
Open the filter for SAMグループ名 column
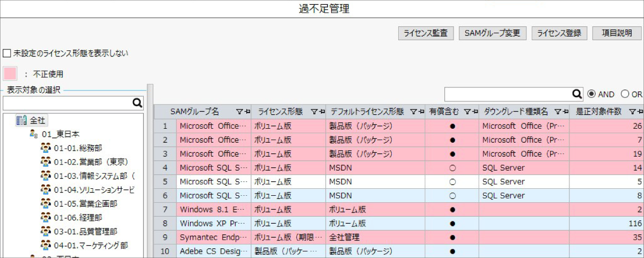click(x=239, y=112)
